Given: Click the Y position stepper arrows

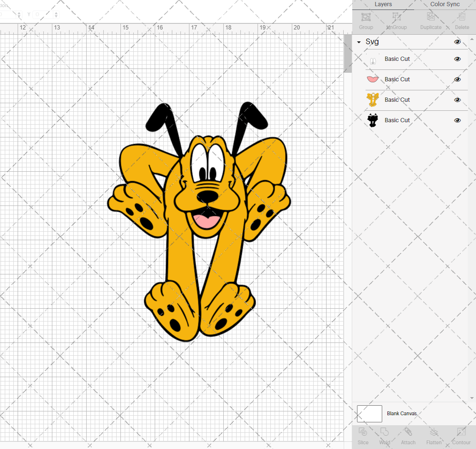Looking at the screenshot, I should [56, 14].
